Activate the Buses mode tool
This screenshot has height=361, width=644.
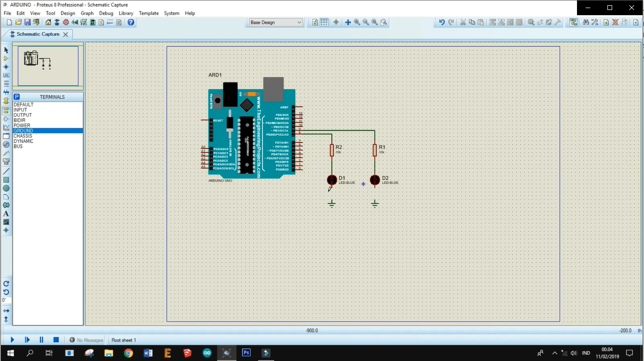point(6,92)
